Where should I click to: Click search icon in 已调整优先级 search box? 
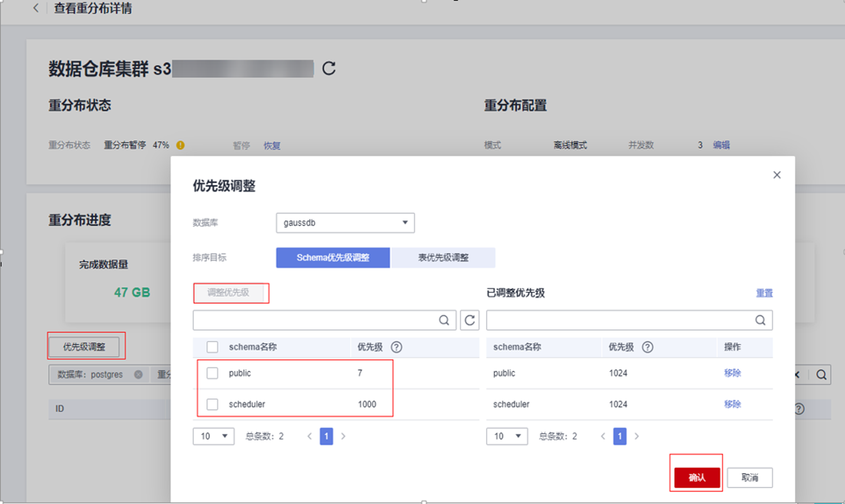[760, 321]
